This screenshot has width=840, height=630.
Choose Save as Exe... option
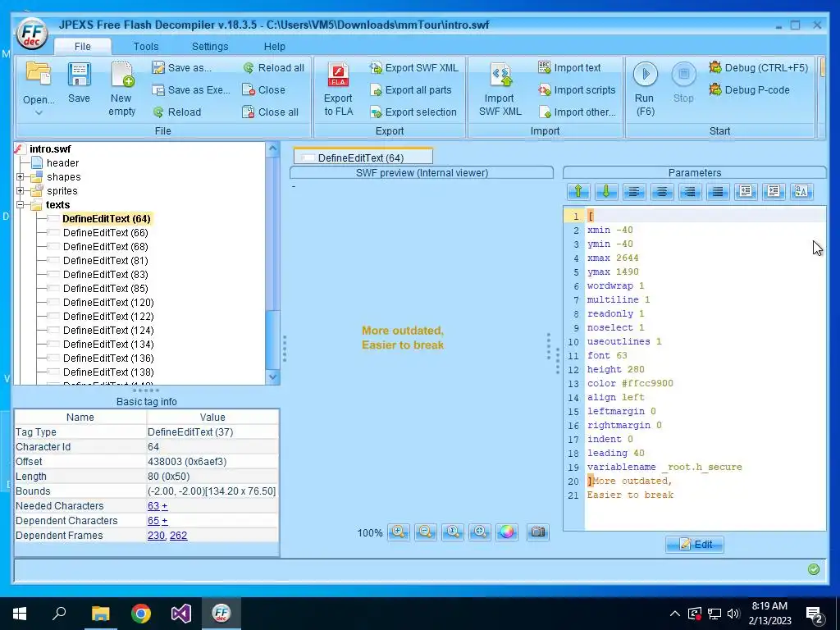191,90
